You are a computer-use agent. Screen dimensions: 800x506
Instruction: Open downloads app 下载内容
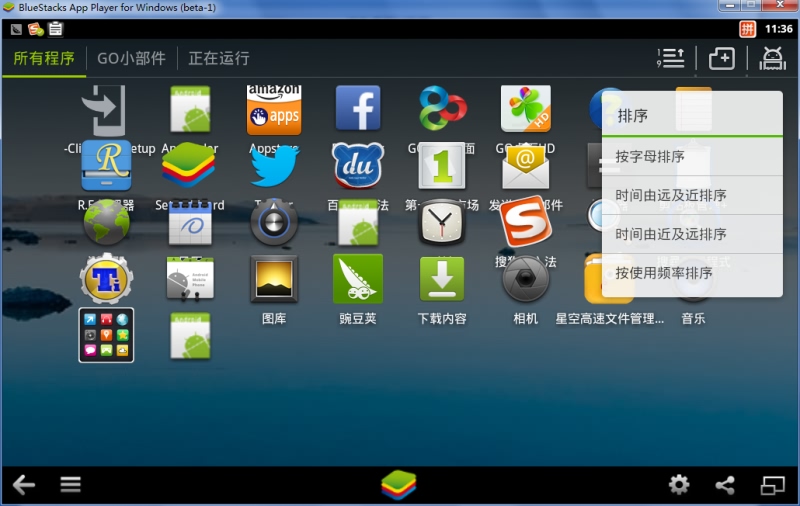click(x=442, y=279)
